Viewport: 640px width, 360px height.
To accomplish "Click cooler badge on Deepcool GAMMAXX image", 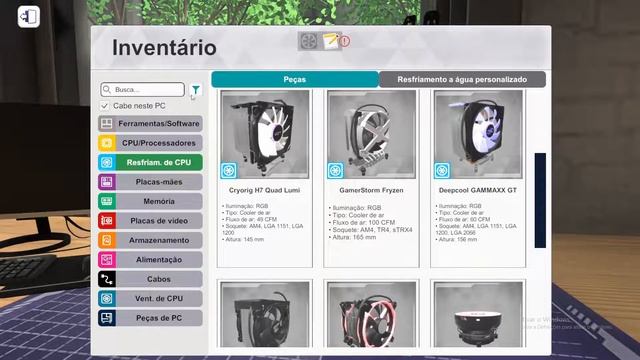I will pos(442,171).
